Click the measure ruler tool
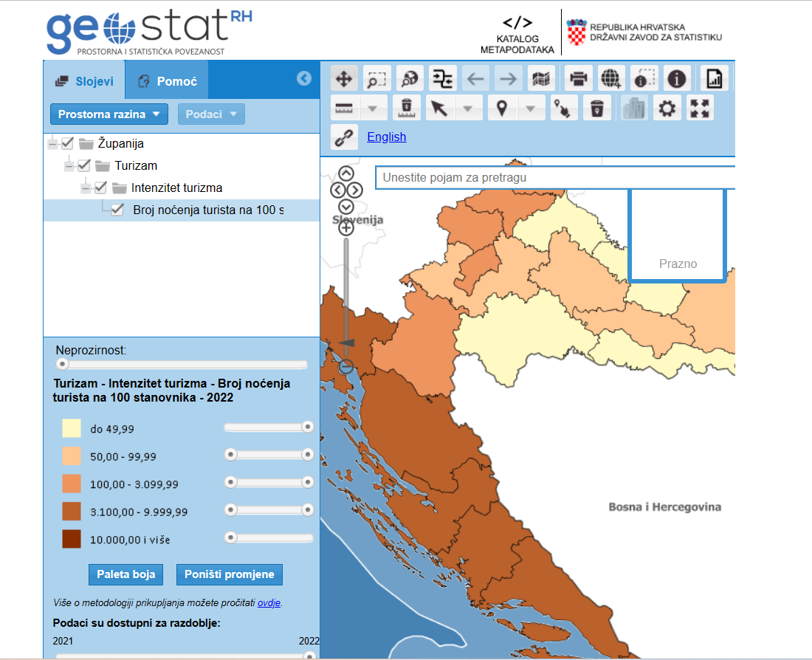This screenshot has height=660, width=812. (344, 109)
